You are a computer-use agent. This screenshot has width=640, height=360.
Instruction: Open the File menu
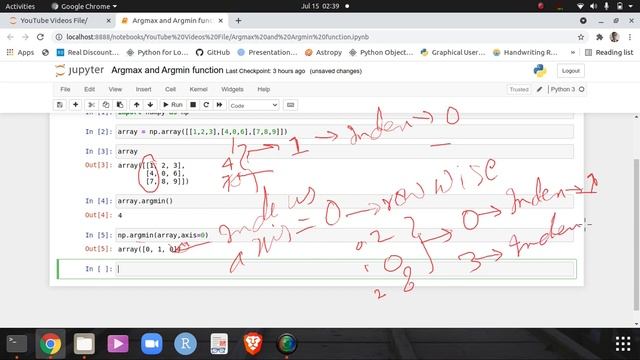click(65, 89)
